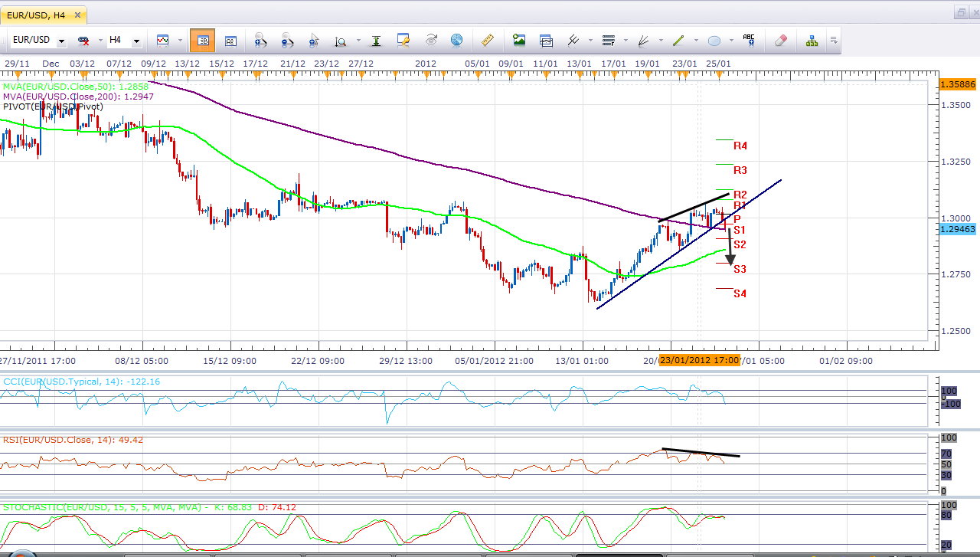Click the S4 pivot level label
This screenshot has height=557, width=980.
740,293
